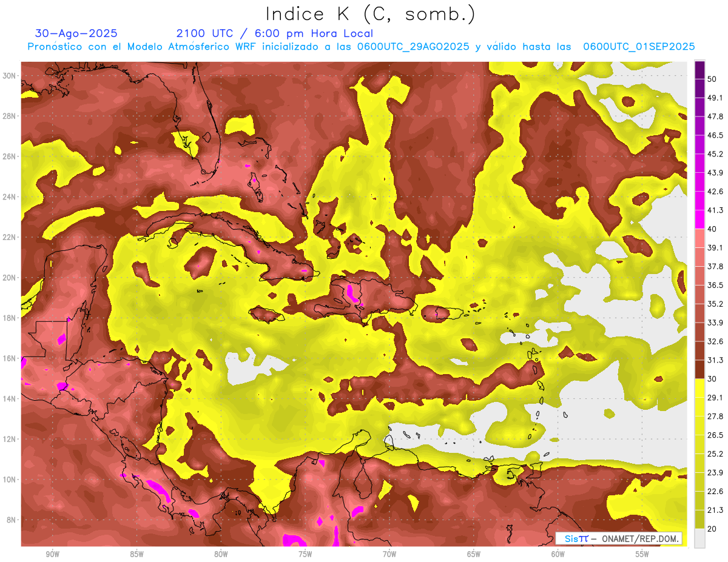Click the title 'Indice K (C, somb.)'
This screenshot has height=562, width=728.
coord(371,14)
